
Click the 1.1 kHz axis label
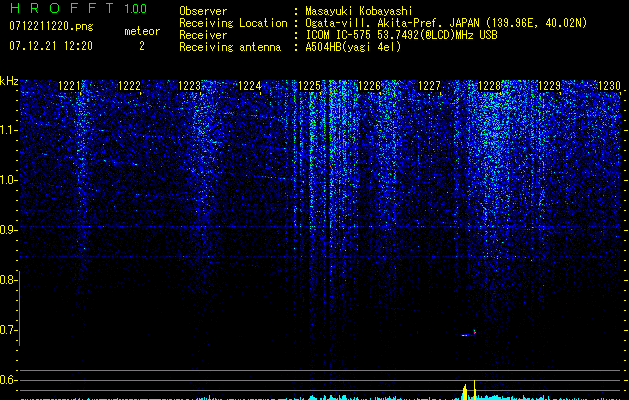coord(8,130)
